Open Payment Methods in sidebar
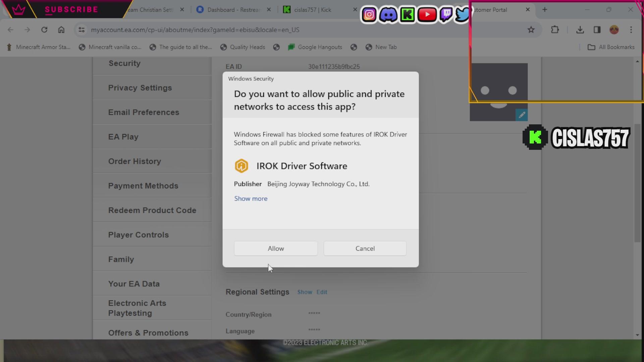 [143, 186]
